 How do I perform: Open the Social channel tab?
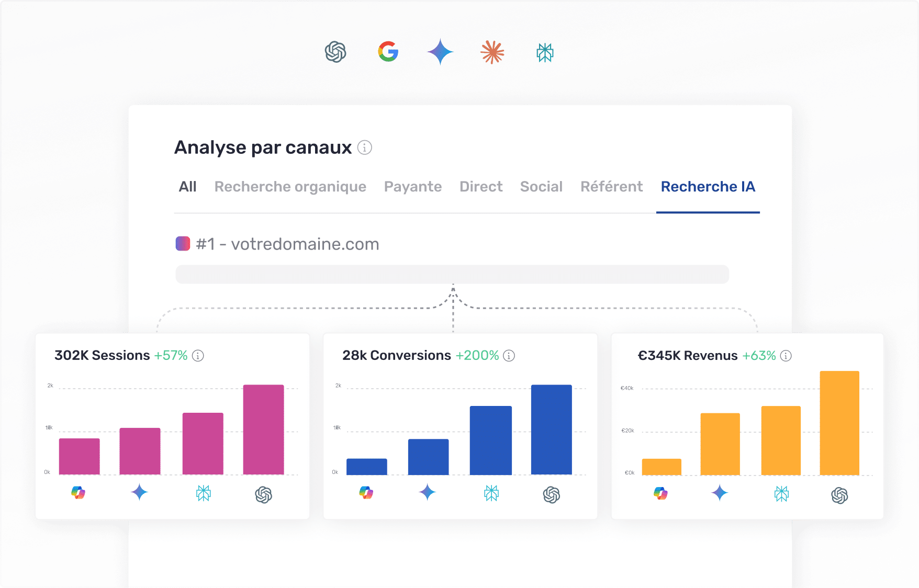point(541,187)
